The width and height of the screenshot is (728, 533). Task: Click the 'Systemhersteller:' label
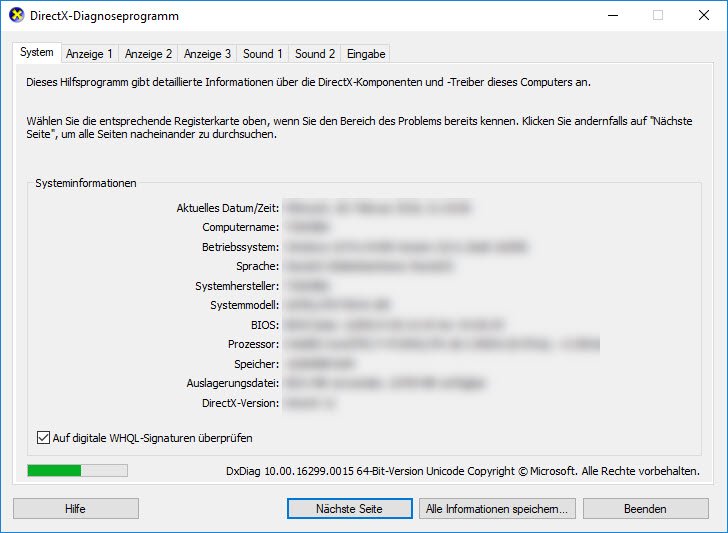pyautogui.click(x=237, y=286)
